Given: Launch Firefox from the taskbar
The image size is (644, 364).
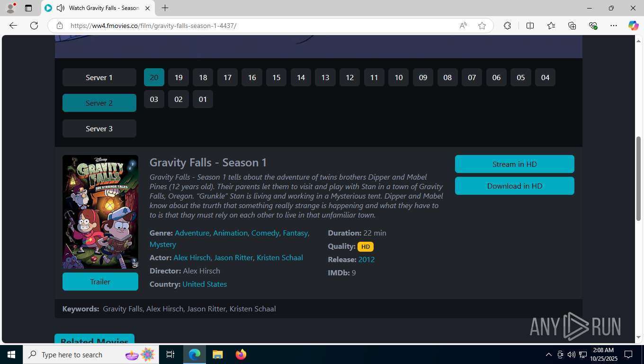Looking at the screenshot, I should 241,355.
